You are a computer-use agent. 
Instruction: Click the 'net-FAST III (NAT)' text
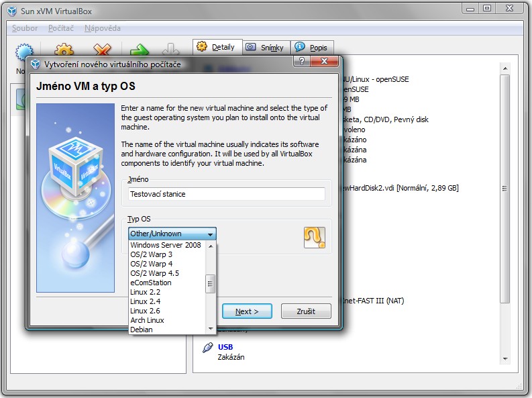374,301
